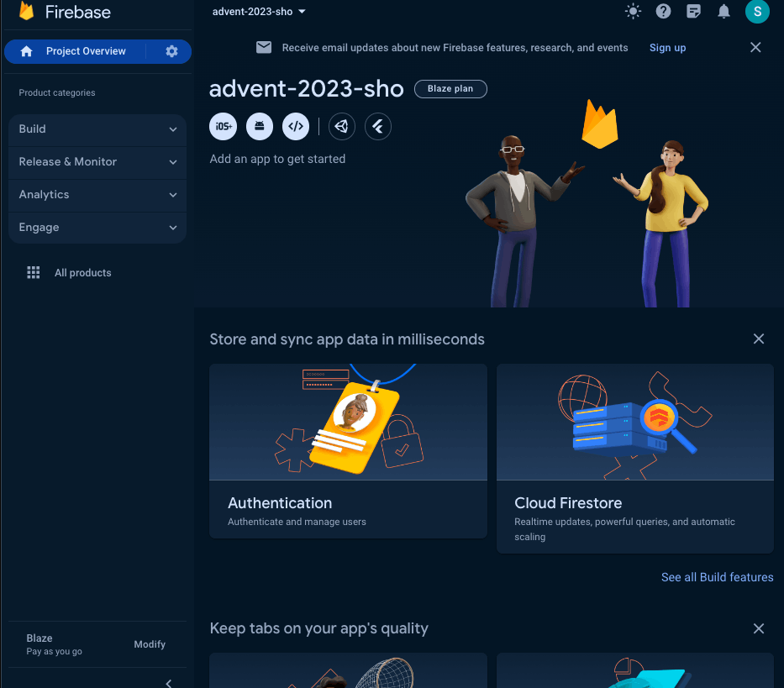Open the Help question mark icon
This screenshot has height=688, width=784.
[663, 11]
